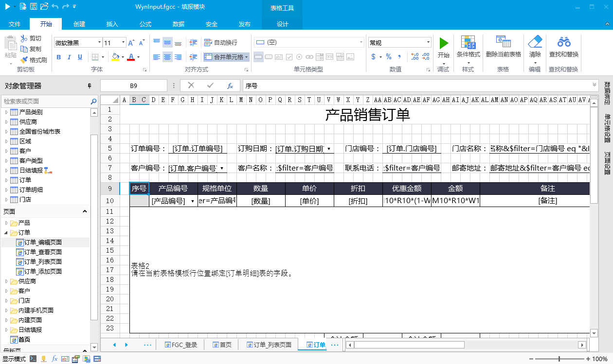Toggle Wrap Text (自动换行)
The width and height of the screenshot is (613, 364).
221,43
